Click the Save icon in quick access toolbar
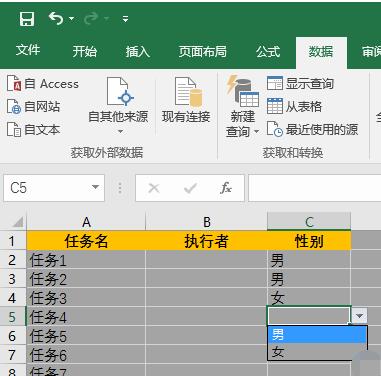This screenshot has width=381, height=376. (27, 19)
